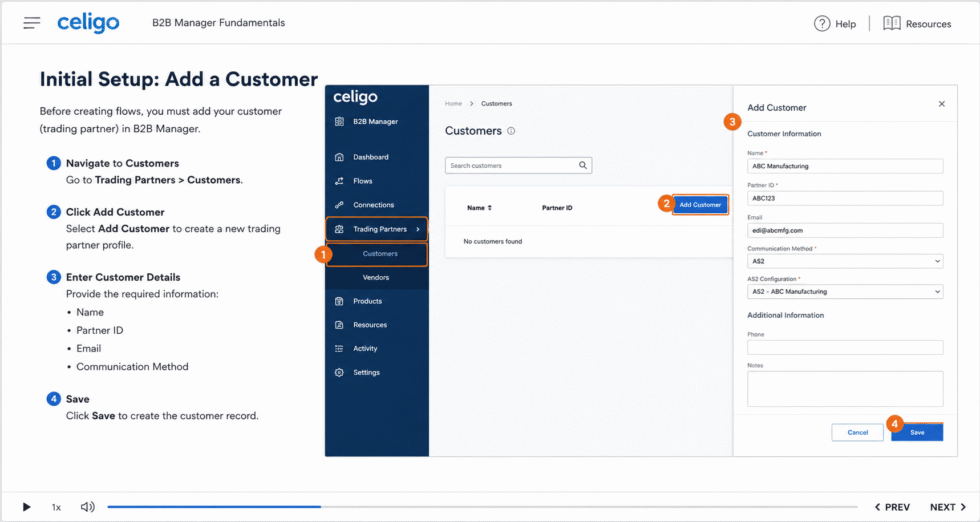Viewport: 980px width, 522px height.
Task: Close the Add Customer panel
Action: coord(942,104)
